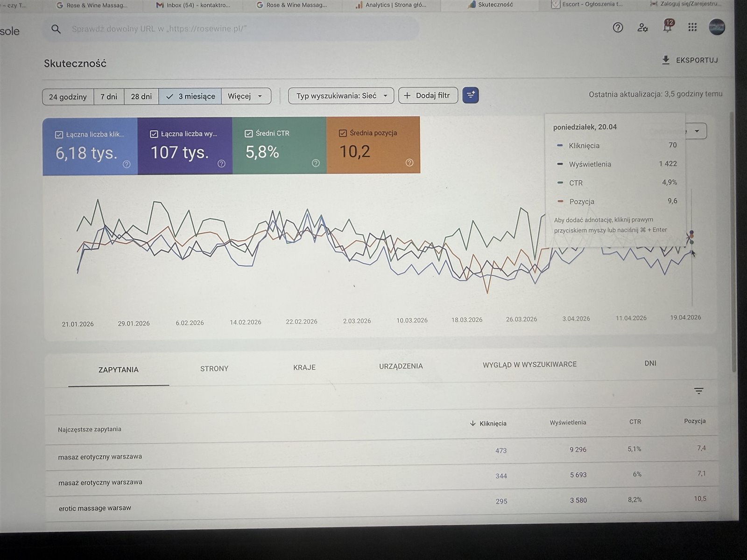Click the info icon on Średni CTR card

point(316,163)
